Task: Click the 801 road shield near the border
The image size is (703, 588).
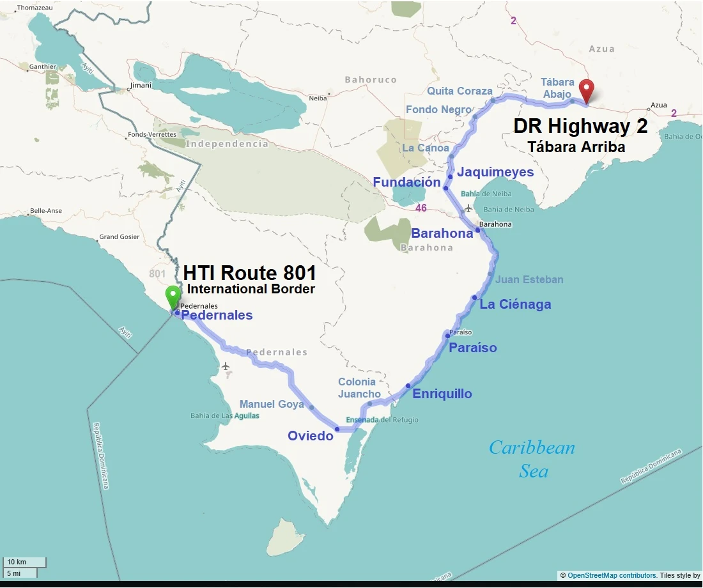Action: 157,274
